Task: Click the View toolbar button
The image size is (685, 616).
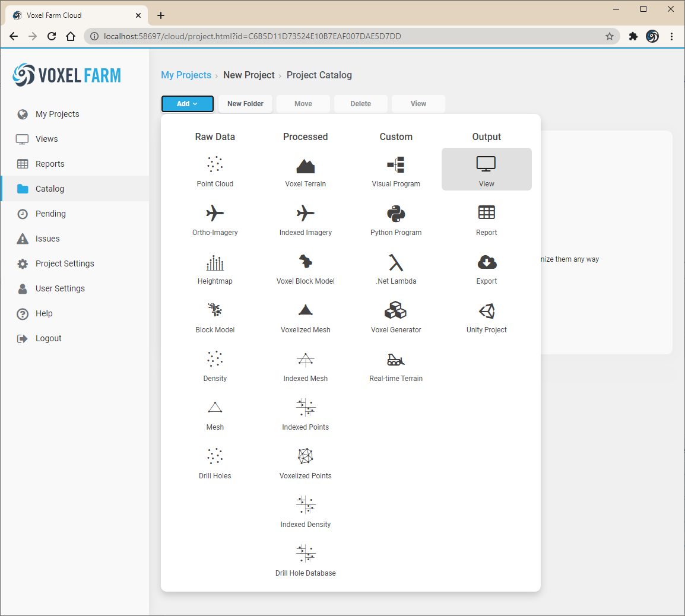Action: click(x=418, y=103)
